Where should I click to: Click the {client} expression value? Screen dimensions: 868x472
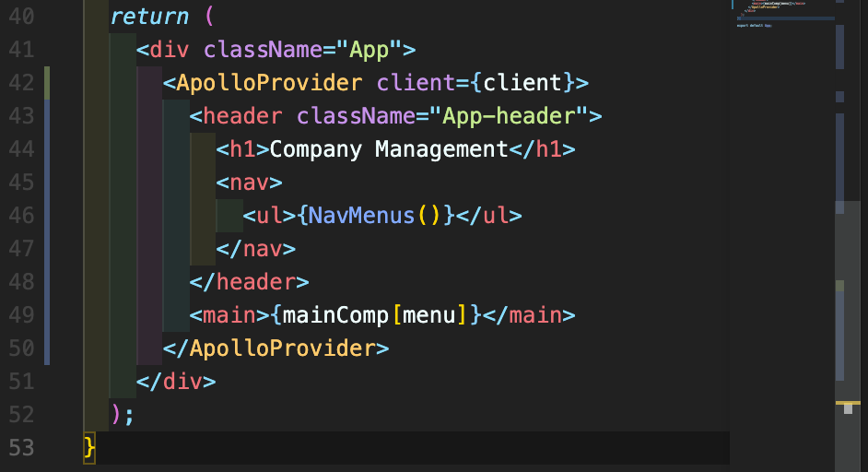[x=522, y=83]
